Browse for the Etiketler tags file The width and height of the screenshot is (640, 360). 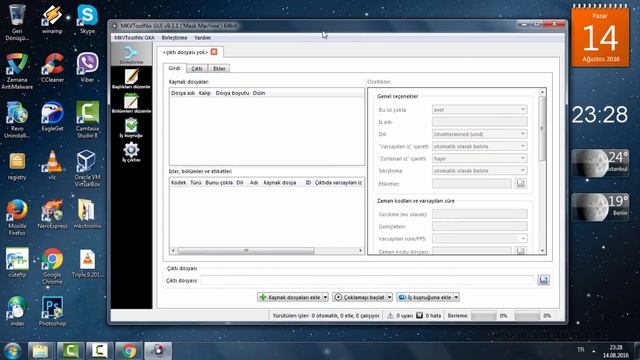tap(520, 183)
